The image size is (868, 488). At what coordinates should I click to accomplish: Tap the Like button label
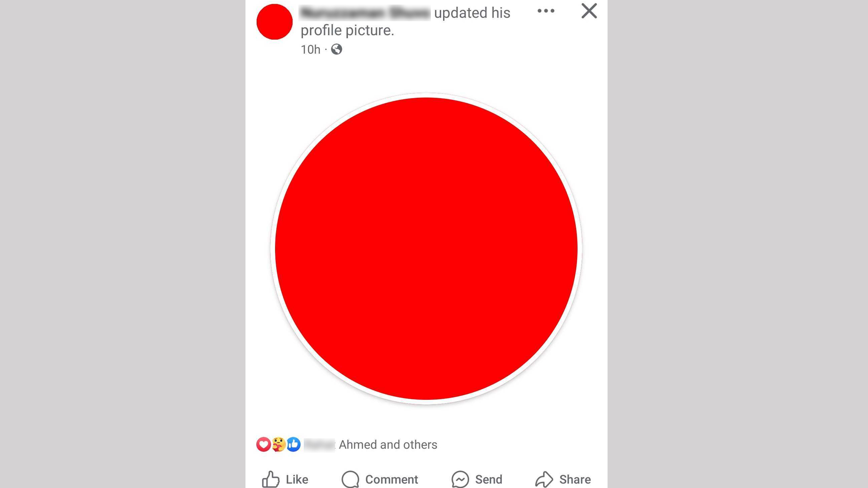297,479
